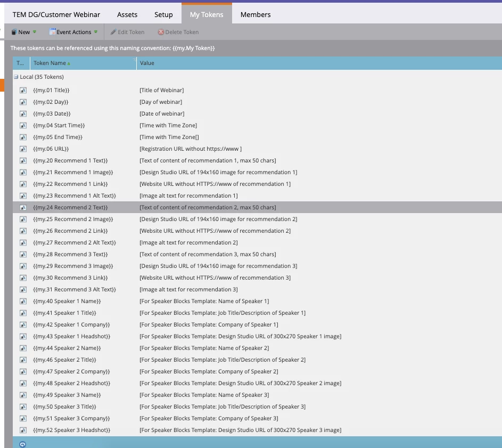This screenshot has width=502, height=448.
Task: Click the Delete Token button
Action: (x=178, y=32)
